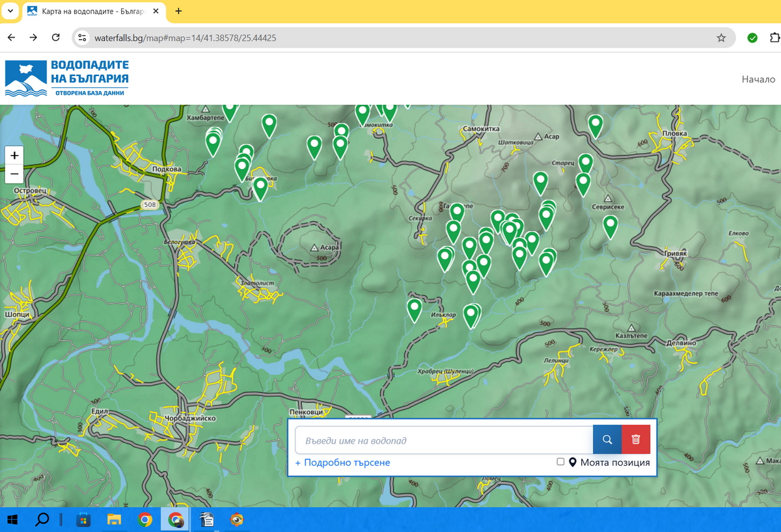Image resolution: width=781 pixels, height=532 pixels.
Task: Open a new browser tab
Action: pos(178,11)
